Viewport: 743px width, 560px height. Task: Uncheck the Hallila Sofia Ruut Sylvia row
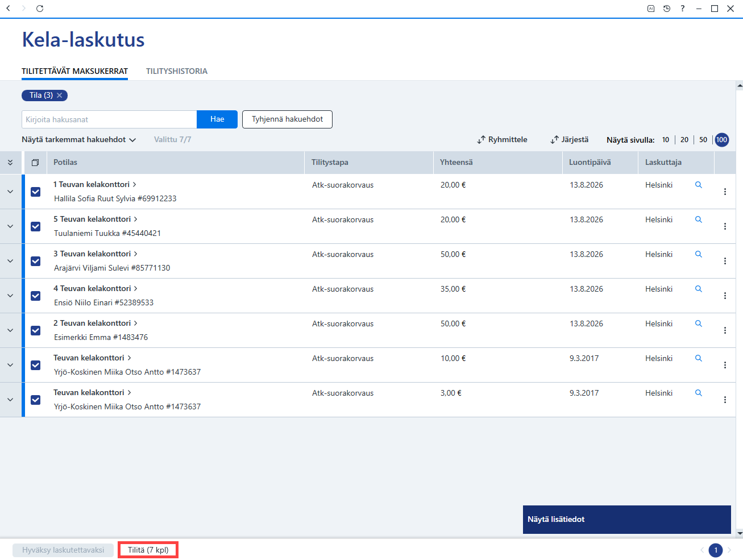pyautogui.click(x=35, y=192)
